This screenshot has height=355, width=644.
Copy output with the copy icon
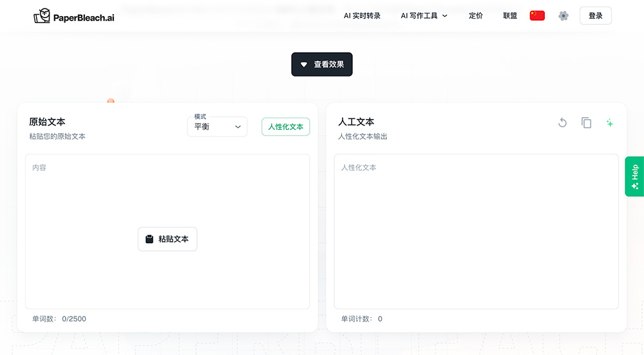586,123
